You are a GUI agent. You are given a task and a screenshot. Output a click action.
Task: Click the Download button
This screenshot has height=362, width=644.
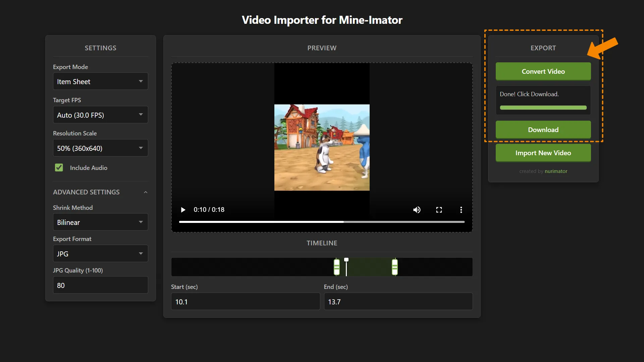[543, 130]
